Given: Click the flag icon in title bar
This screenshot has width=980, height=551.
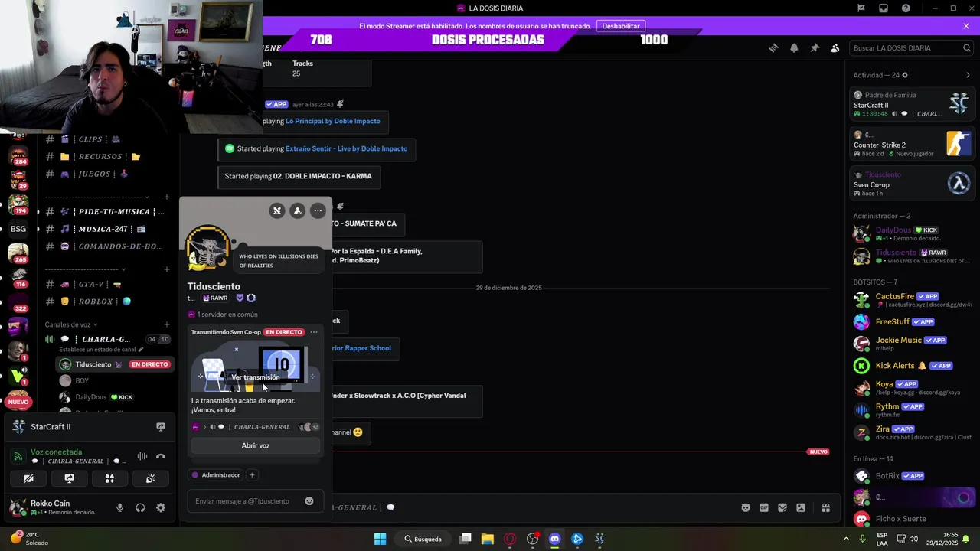Looking at the screenshot, I should (861, 8).
